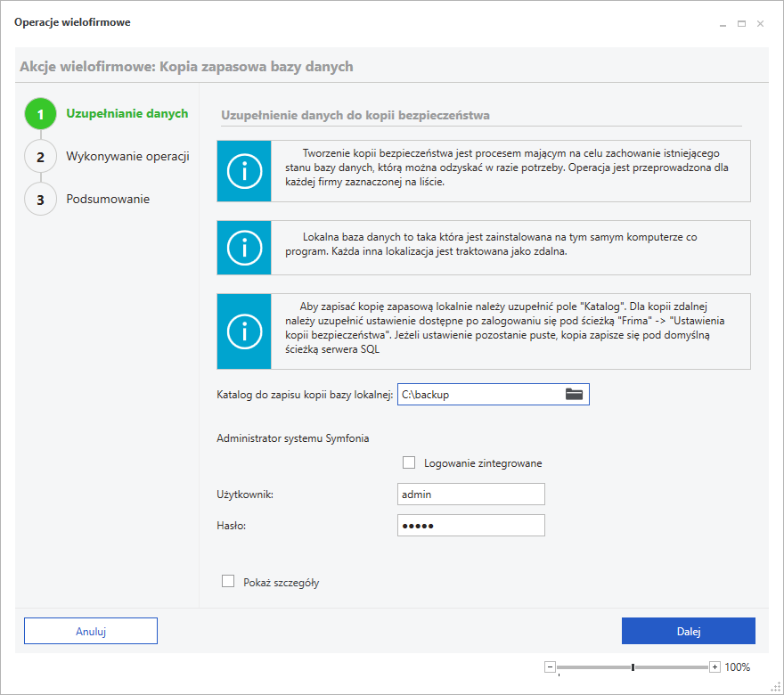Select Wykonywanie operacji step label
The image size is (784, 695).
(x=127, y=157)
